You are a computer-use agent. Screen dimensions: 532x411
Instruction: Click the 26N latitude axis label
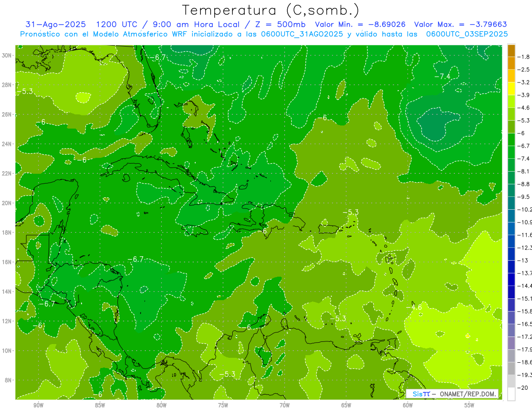7,114
